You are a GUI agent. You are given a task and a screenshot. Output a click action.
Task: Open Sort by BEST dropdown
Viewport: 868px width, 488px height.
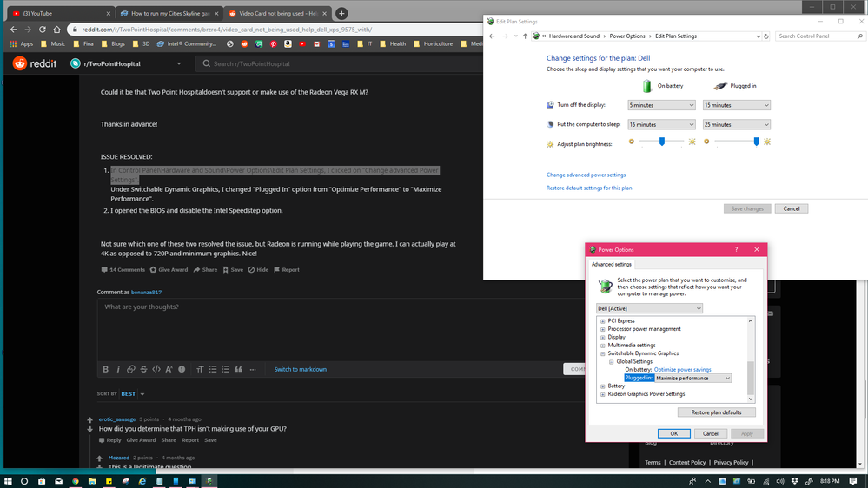point(132,394)
